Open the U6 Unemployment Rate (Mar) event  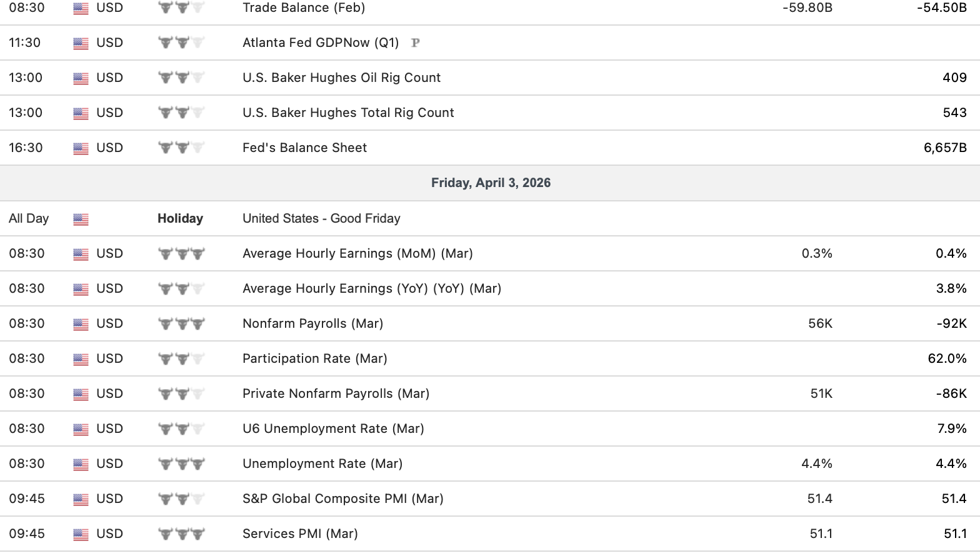pyautogui.click(x=333, y=429)
